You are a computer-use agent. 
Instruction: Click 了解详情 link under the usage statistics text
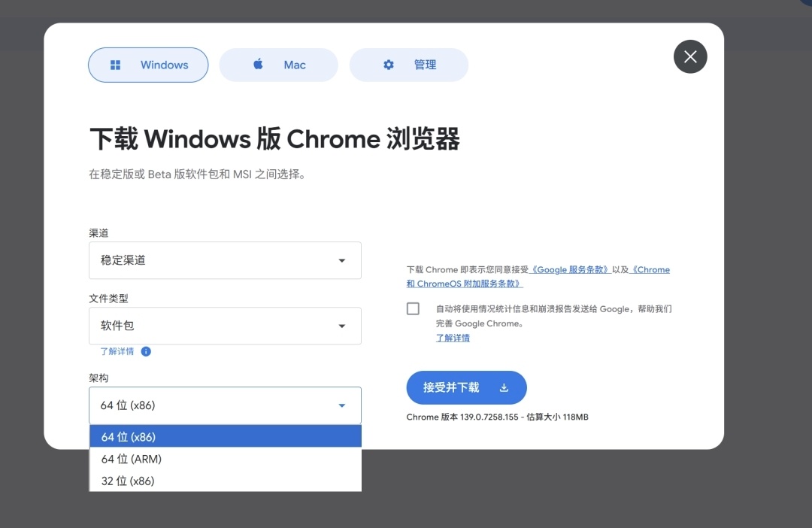453,338
